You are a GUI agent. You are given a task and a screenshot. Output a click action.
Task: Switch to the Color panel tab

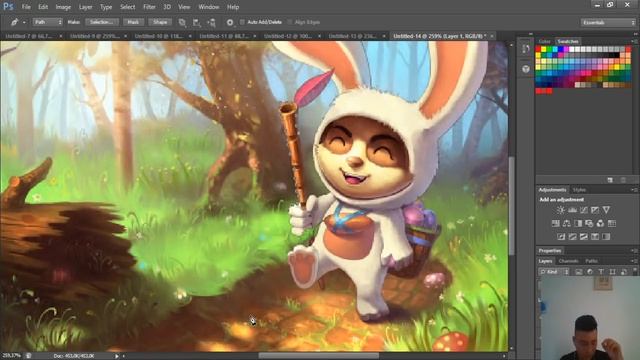[544, 41]
